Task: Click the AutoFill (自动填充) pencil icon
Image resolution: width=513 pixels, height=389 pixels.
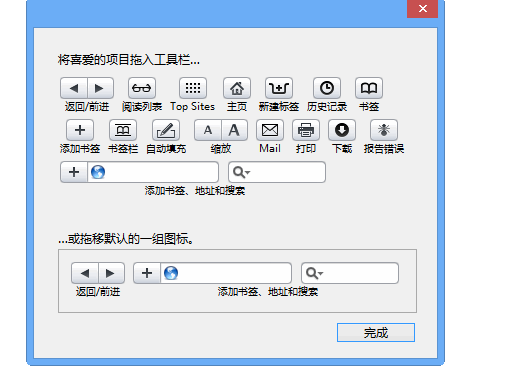Action: [166, 130]
